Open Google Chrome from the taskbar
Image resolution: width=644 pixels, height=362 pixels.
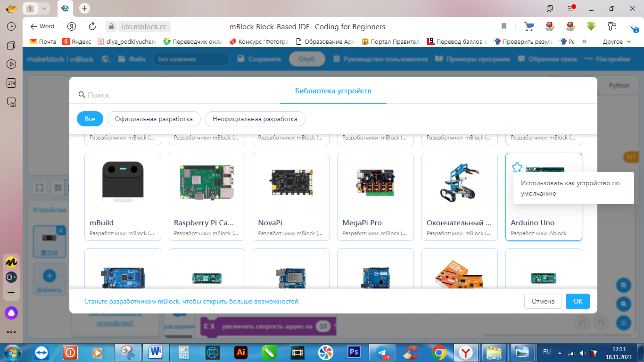click(438, 352)
